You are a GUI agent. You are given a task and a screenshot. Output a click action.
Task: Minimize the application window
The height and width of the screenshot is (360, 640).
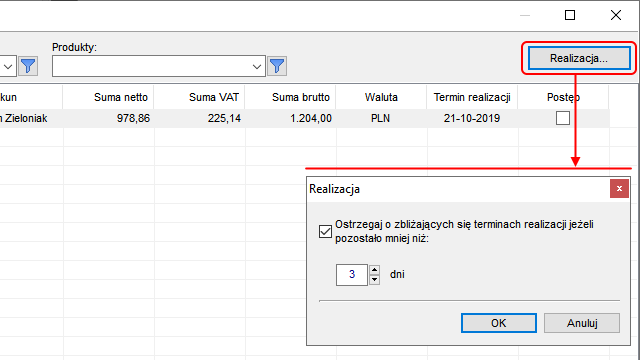pos(525,16)
